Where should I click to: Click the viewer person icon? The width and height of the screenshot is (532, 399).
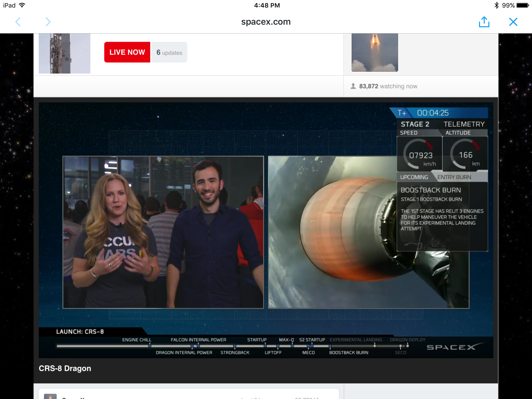[x=353, y=86]
